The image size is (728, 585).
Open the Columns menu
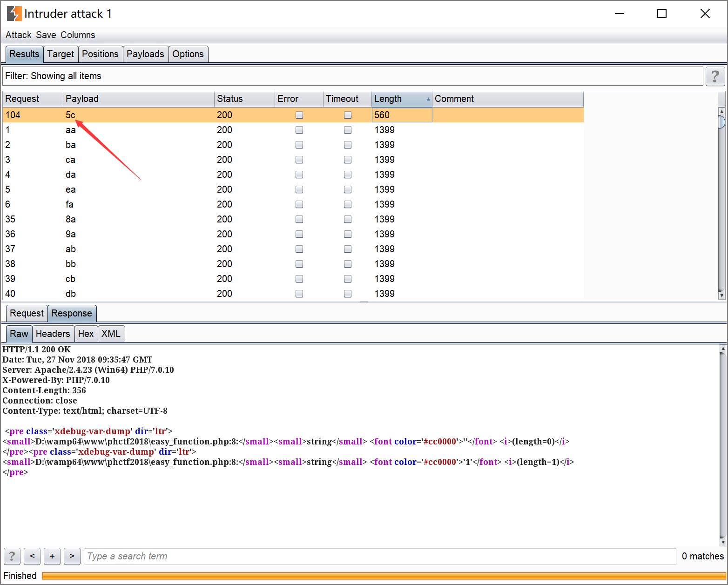pos(78,35)
